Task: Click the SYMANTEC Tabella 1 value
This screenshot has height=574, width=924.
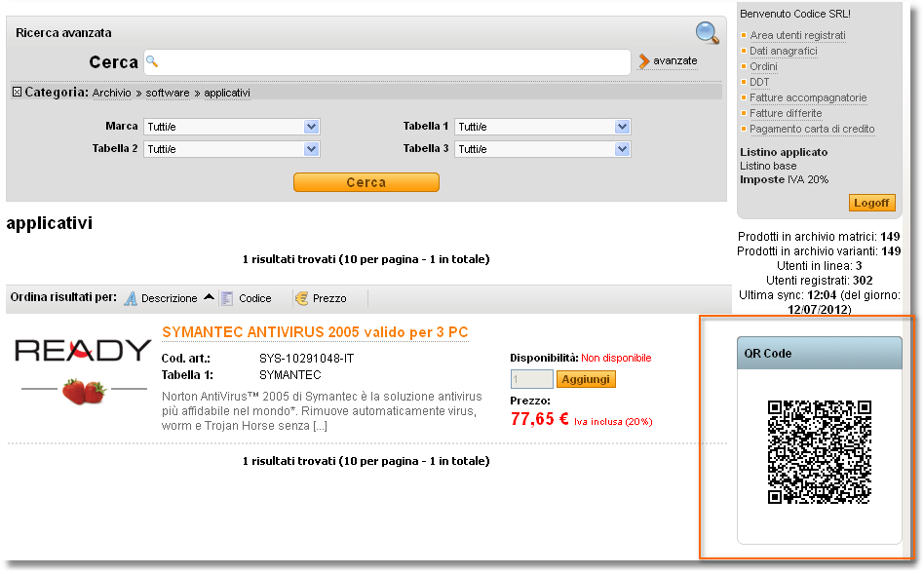Action: 289,375
